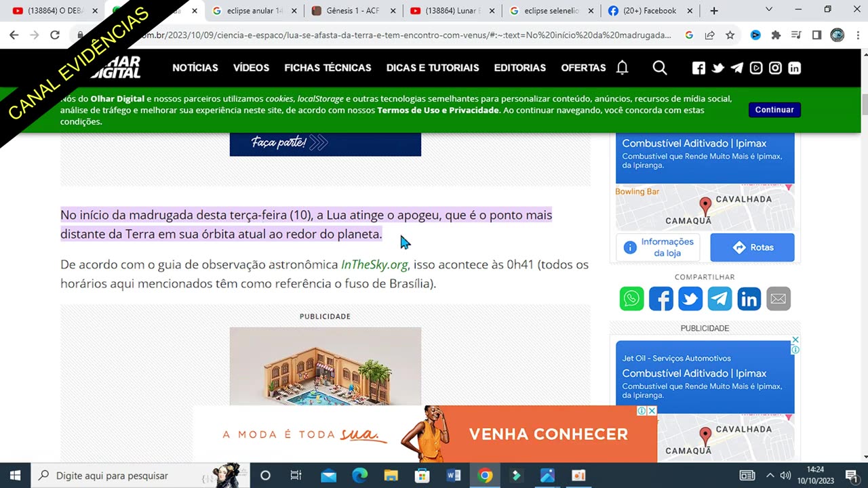The width and height of the screenshot is (868, 488).
Task: Accept cookies with the Continuar button
Action: pyautogui.click(x=774, y=110)
